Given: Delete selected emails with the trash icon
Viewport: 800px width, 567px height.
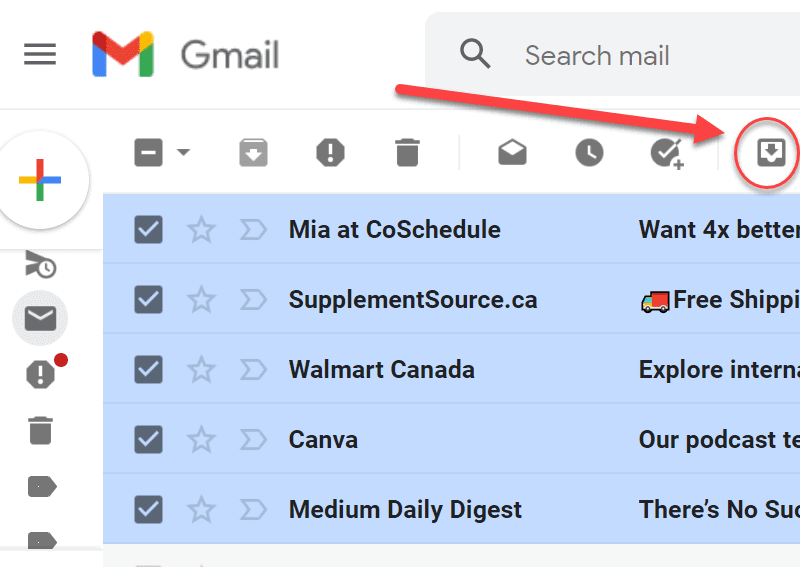Looking at the screenshot, I should point(407,153).
